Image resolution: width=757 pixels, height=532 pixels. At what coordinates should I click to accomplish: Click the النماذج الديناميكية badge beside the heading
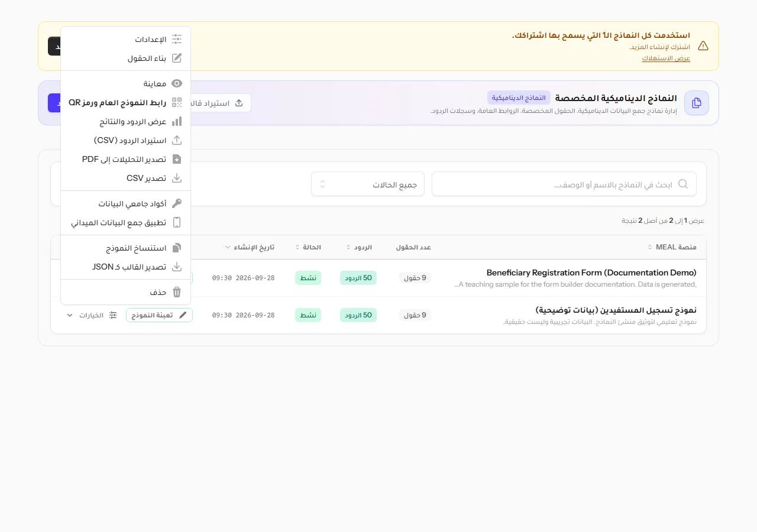point(519,98)
